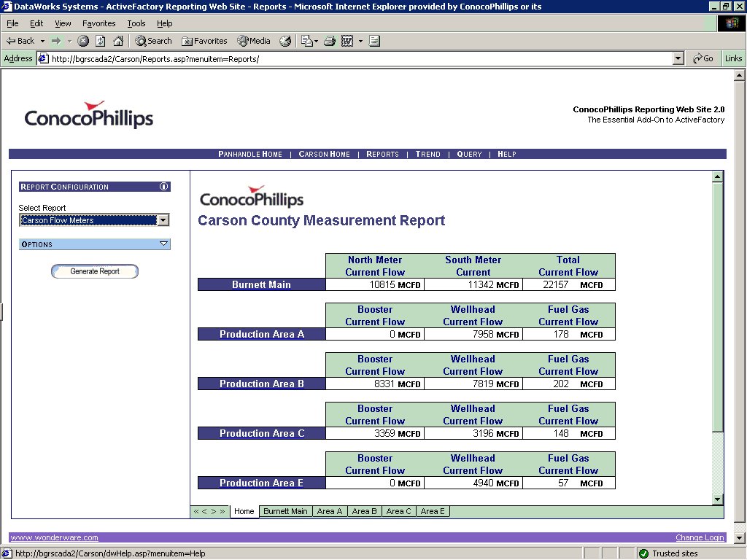Viewport: 747px width, 560px height.
Task: Switch to the Area B tab
Action: tap(365, 511)
